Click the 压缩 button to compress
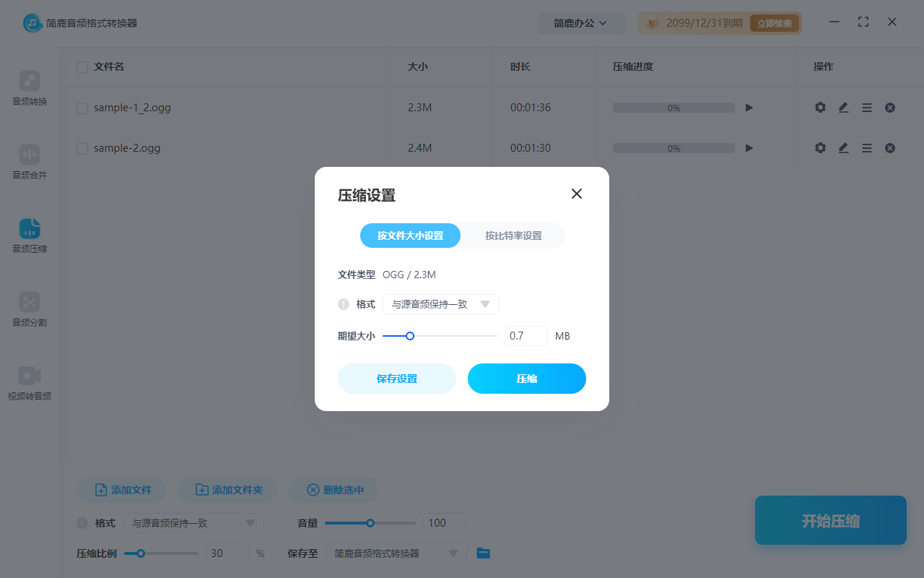Screen dimensions: 924x578 pyautogui.click(x=526, y=379)
